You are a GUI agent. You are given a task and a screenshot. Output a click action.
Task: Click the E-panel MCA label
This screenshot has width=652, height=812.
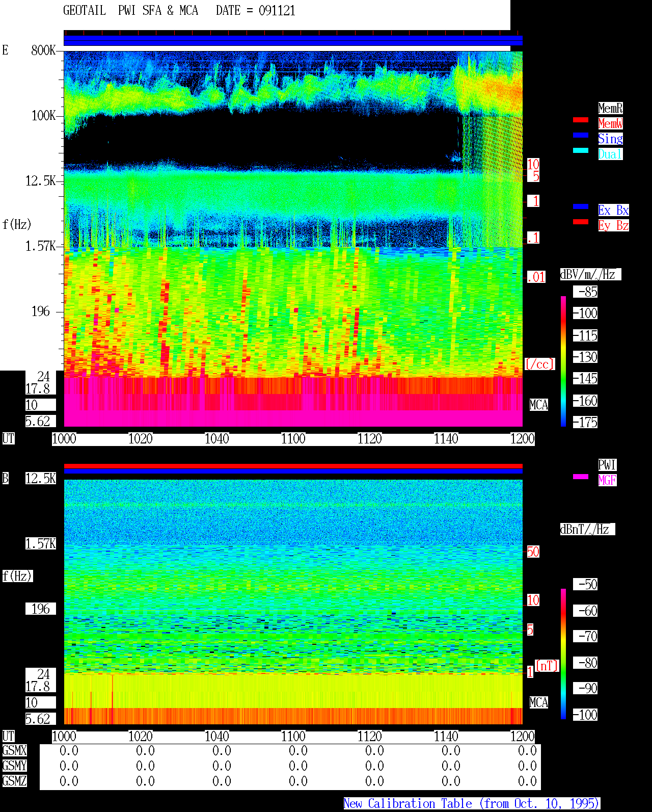(x=539, y=405)
